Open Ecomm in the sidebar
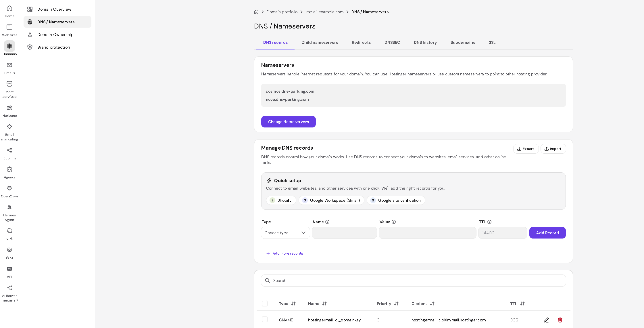 pyautogui.click(x=9, y=154)
